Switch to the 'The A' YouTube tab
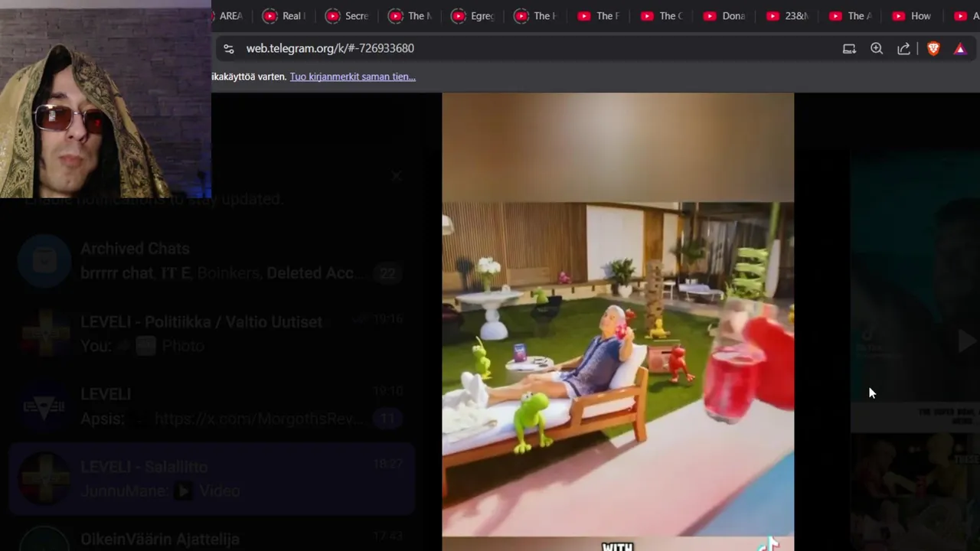980x551 pixels. [849, 15]
